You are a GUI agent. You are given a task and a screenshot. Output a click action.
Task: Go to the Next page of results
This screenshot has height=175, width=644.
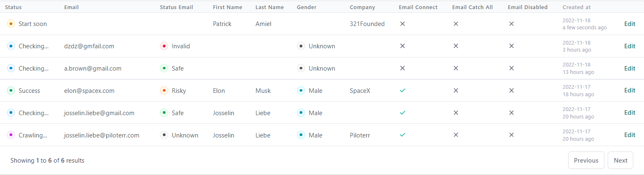click(621, 161)
